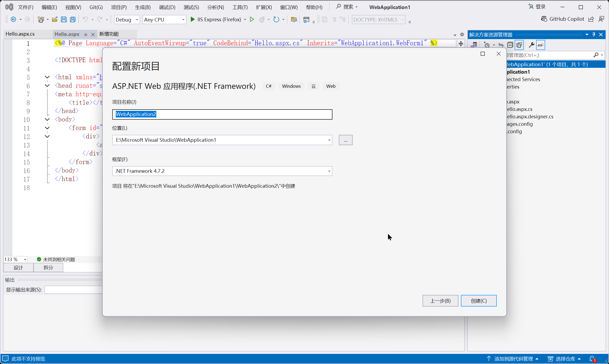Click the editor split handle above scrollbar

[x=461, y=44]
